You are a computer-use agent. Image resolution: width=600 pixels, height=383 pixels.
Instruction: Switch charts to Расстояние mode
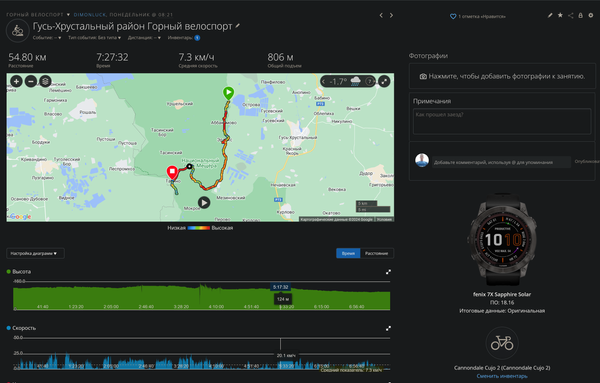(377, 253)
